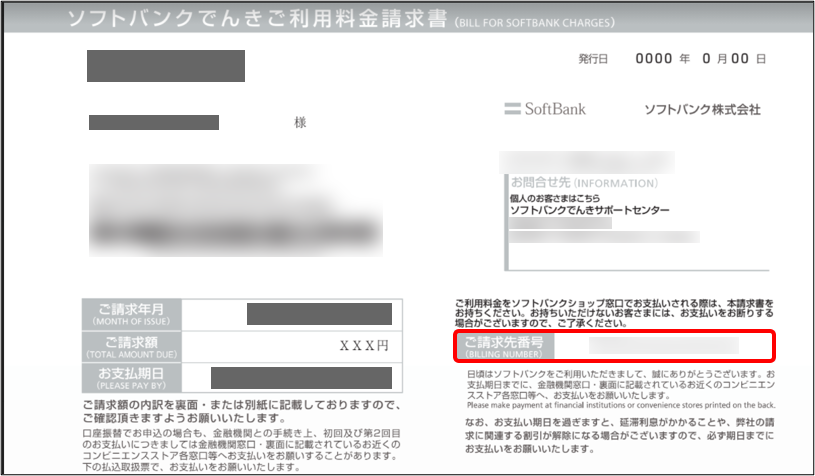Click the redacted month of issue value
The image size is (815, 476).
tap(319, 314)
